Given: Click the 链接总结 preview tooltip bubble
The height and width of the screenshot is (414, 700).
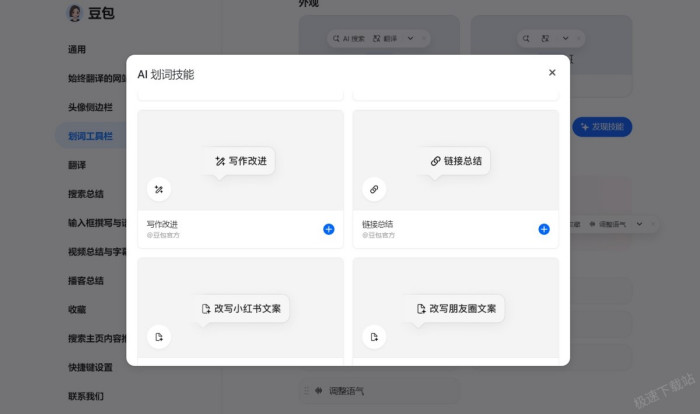Looking at the screenshot, I should point(456,161).
